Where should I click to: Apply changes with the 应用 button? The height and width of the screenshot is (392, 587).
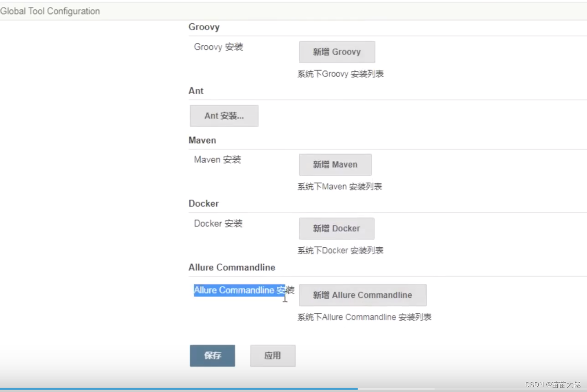pos(273,356)
